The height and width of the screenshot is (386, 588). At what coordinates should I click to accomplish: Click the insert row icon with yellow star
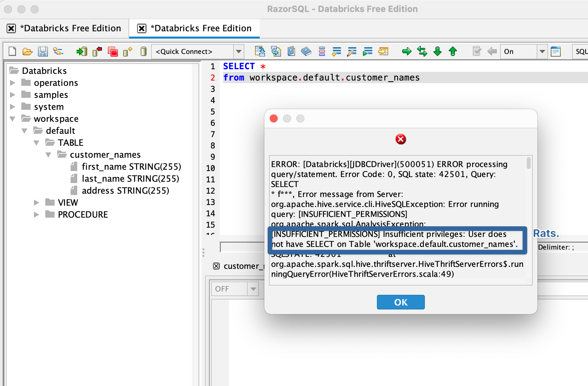pos(337,51)
